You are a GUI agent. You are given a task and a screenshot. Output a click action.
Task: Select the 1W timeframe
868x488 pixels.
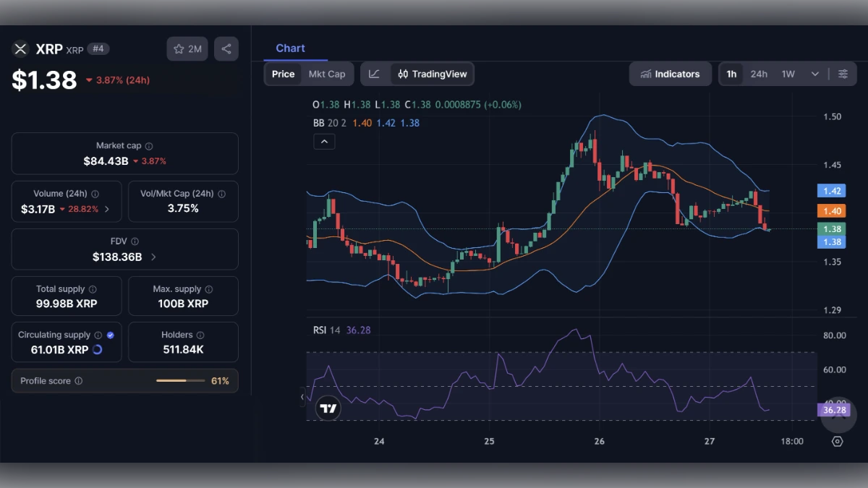pyautogui.click(x=788, y=73)
